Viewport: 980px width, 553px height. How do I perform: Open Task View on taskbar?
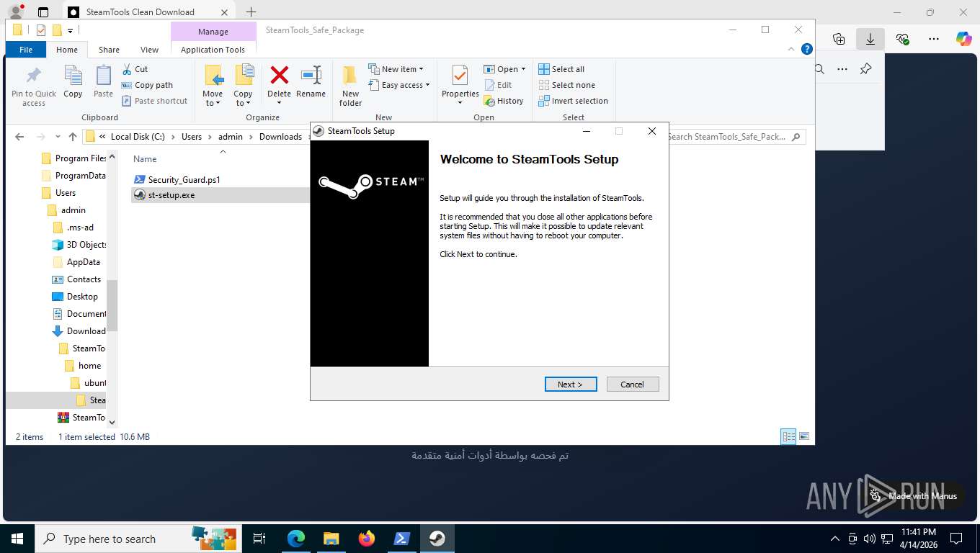pyautogui.click(x=259, y=539)
